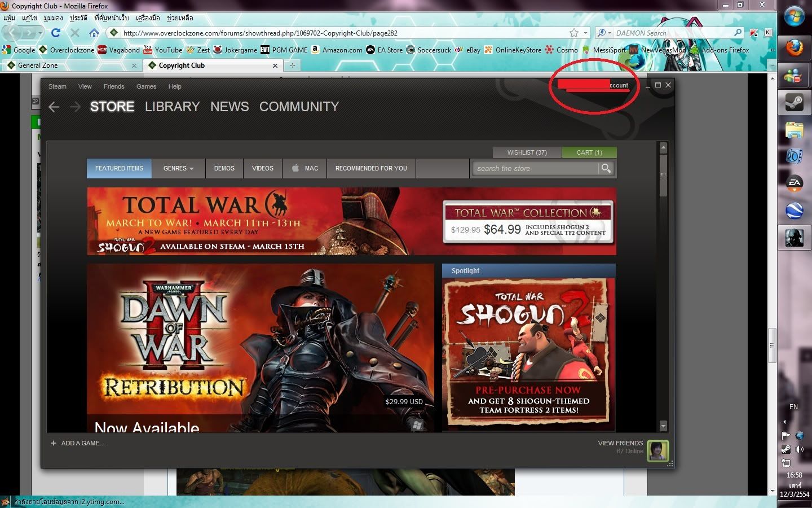Open the Windows Start orb
This screenshot has width=812, height=508.
coord(794,16)
